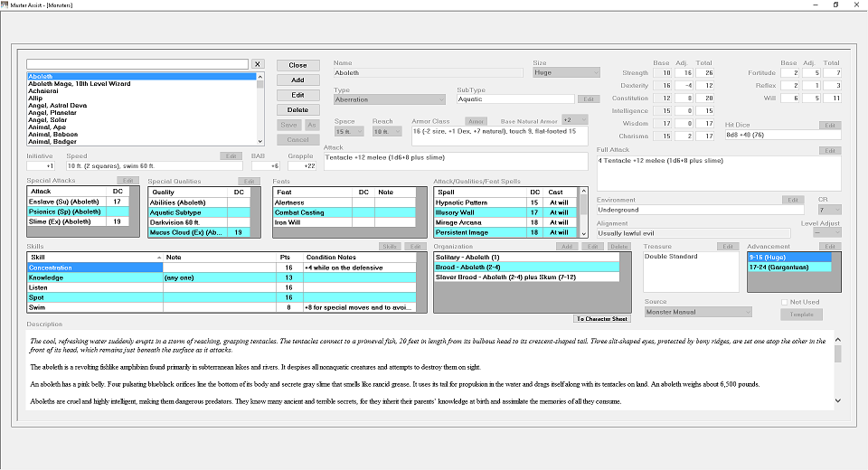Click the Close button

297,65
